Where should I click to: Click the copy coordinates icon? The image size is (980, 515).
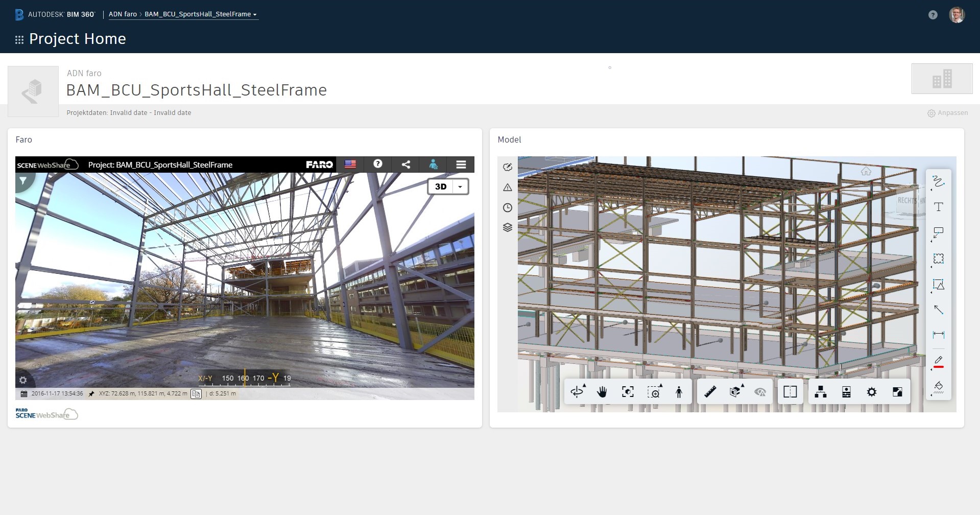[x=196, y=394]
